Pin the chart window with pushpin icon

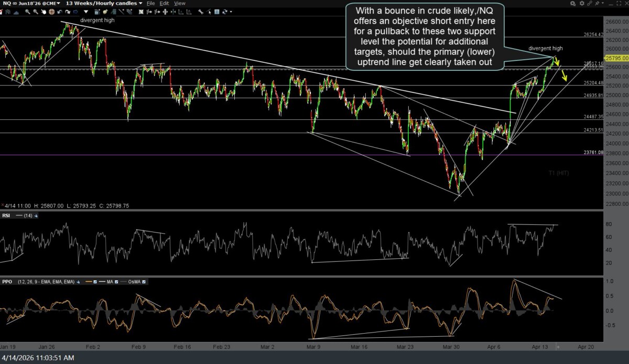click(598, 3)
